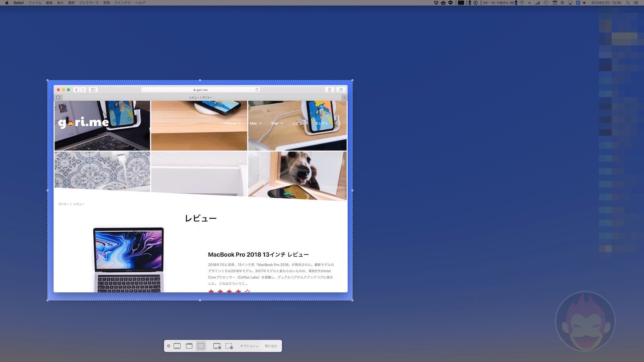This screenshot has width=644, height=362.
Task: Select the record entire screen mode
Action: [x=217, y=346]
